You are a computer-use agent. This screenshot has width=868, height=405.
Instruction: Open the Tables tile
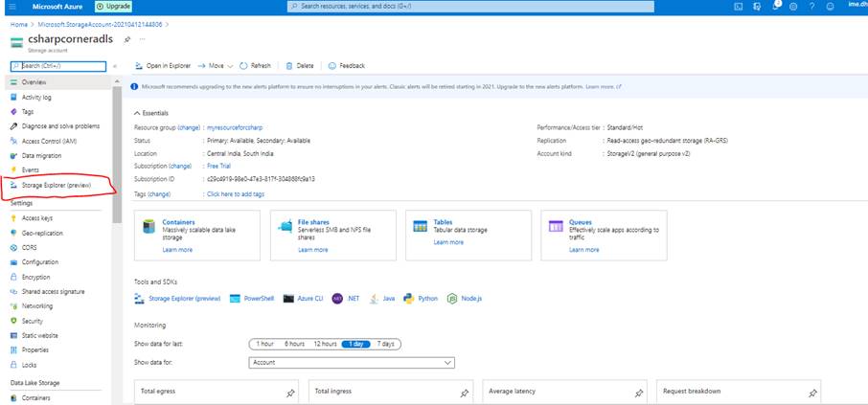click(x=468, y=236)
